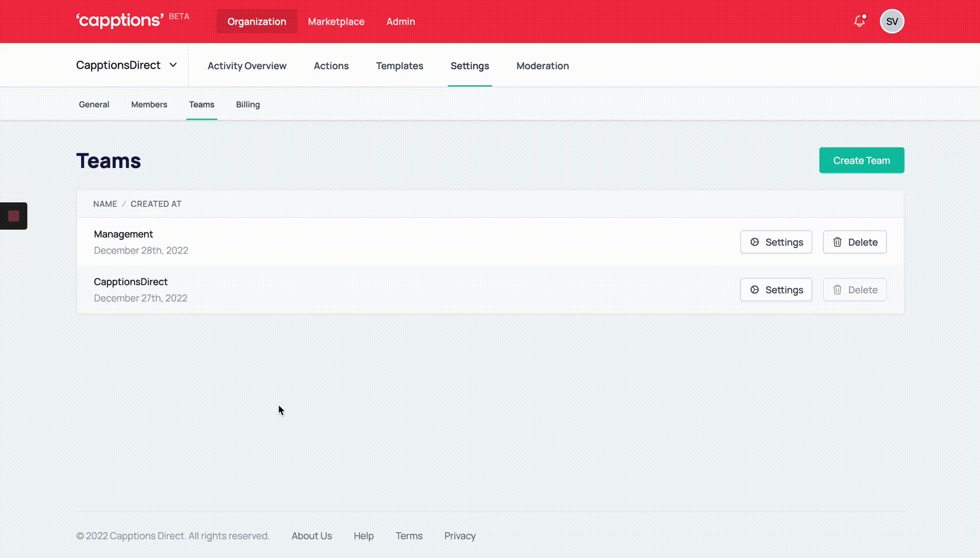
Task: Click the disabled Delete for CapptionsDirect team
Action: click(854, 289)
